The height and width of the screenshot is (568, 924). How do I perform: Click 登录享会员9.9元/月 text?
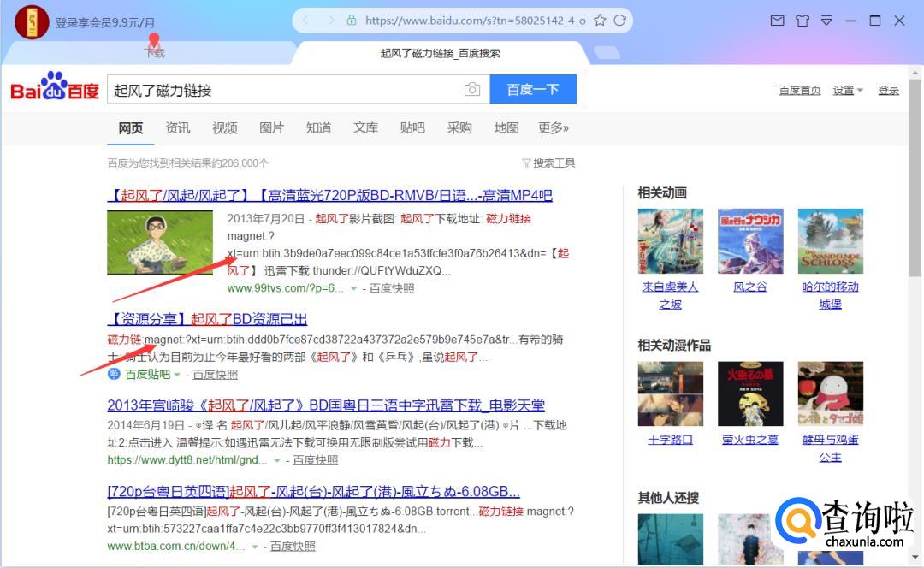[105, 23]
